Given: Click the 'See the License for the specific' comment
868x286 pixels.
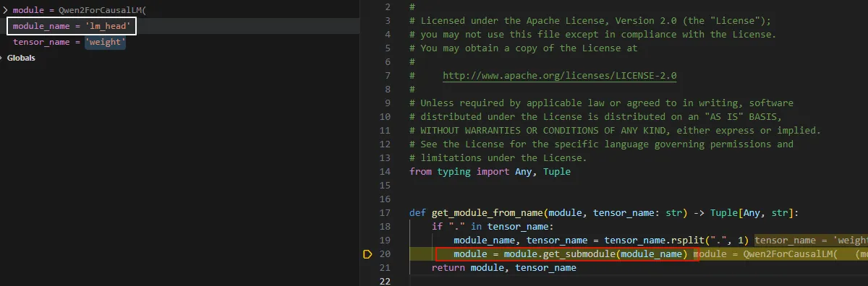Looking at the screenshot, I should 601,144.
